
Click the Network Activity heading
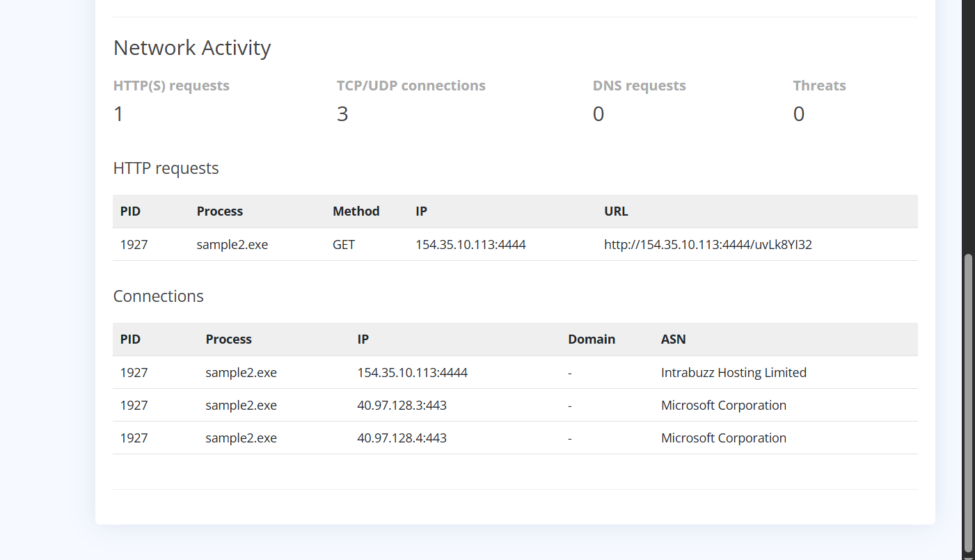pyautogui.click(x=192, y=47)
